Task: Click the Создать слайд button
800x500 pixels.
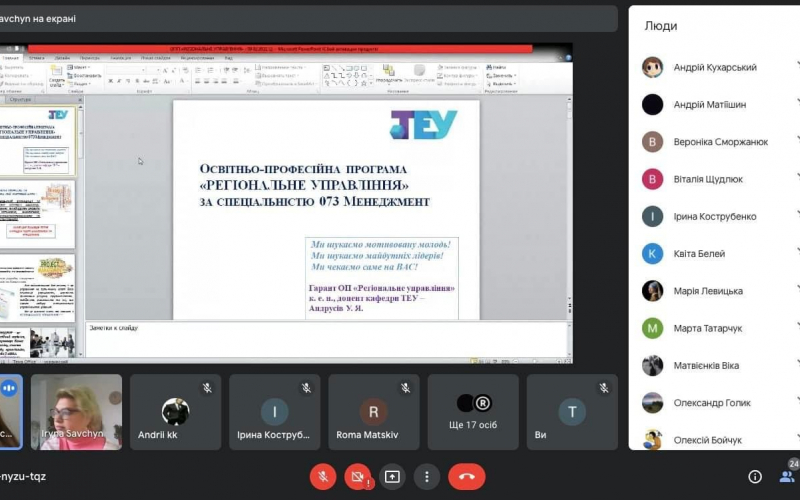Action: pos(57,76)
